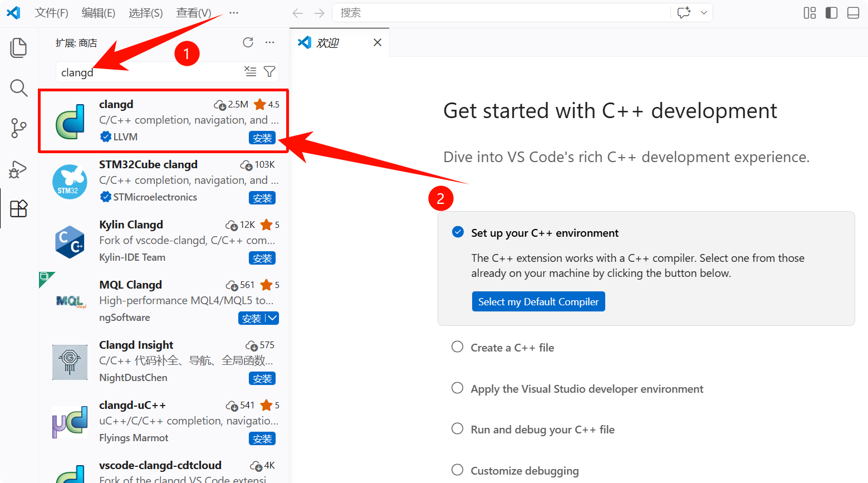The image size is (868, 483).
Task: Select the circle beside Create a C++ file
Action: (x=457, y=347)
